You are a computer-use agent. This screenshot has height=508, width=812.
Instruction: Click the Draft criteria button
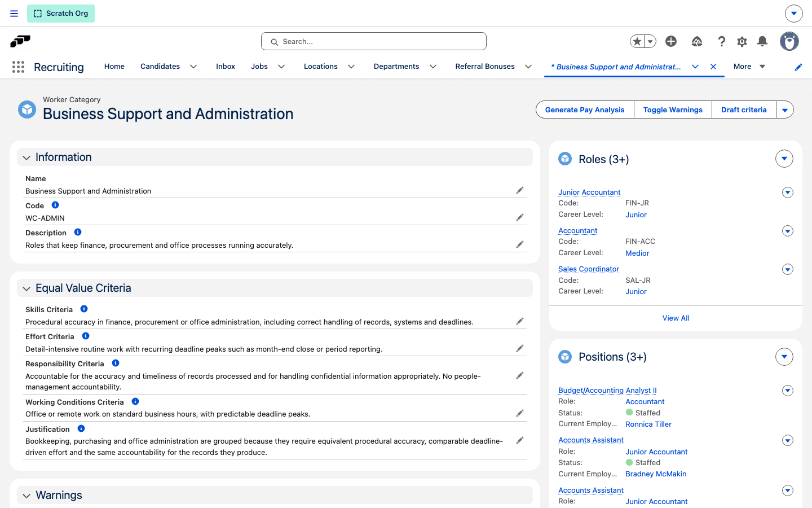tap(744, 110)
